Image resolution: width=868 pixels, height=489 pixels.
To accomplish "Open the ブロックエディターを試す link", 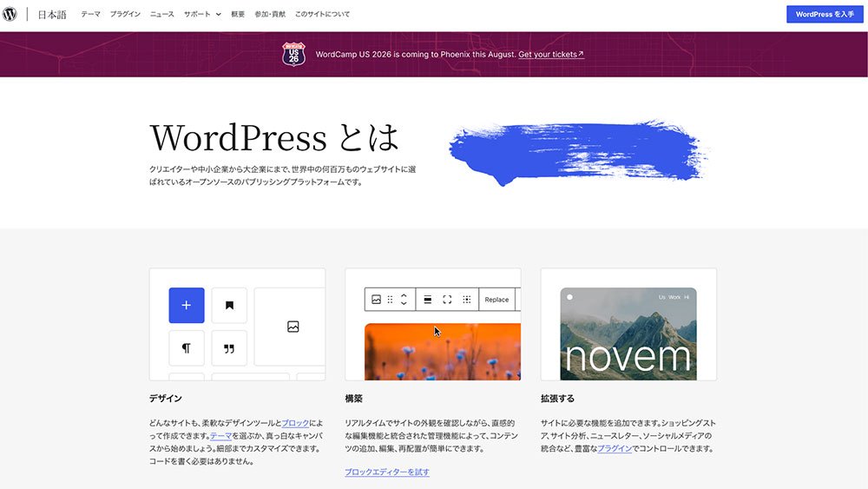I will (387, 472).
